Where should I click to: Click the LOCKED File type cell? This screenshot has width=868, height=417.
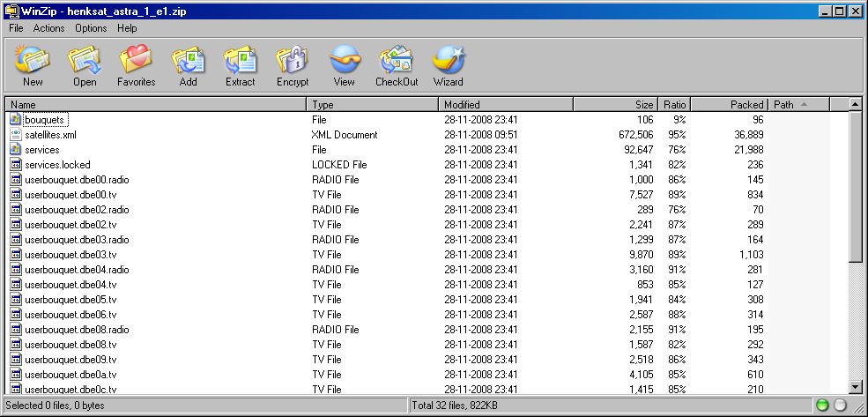point(339,165)
